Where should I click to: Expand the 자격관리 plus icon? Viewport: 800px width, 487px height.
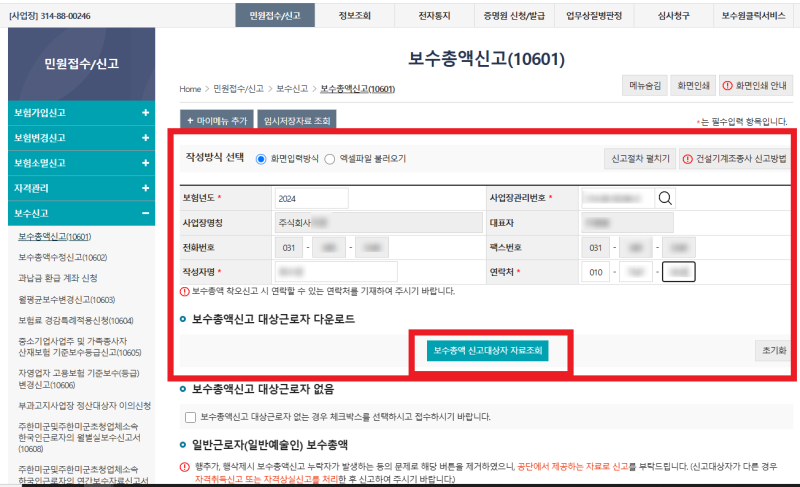pyautogui.click(x=145, y=188)
